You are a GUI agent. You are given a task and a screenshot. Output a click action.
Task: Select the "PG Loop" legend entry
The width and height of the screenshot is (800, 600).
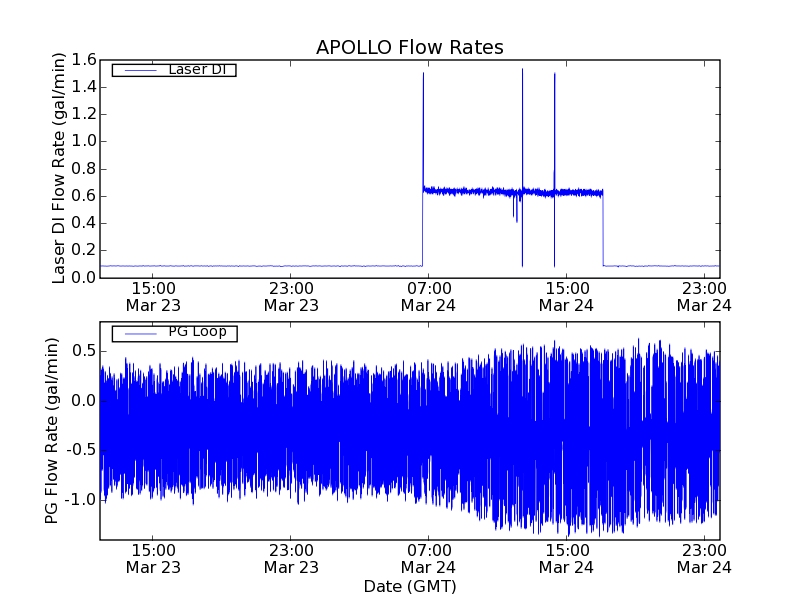click(x=174, y=333)
